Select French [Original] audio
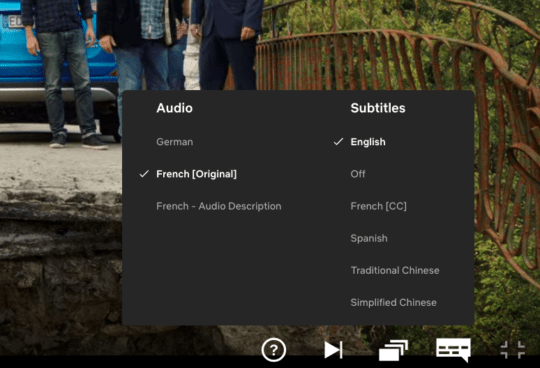Viewport: 540px width, 368px height. 197,174
